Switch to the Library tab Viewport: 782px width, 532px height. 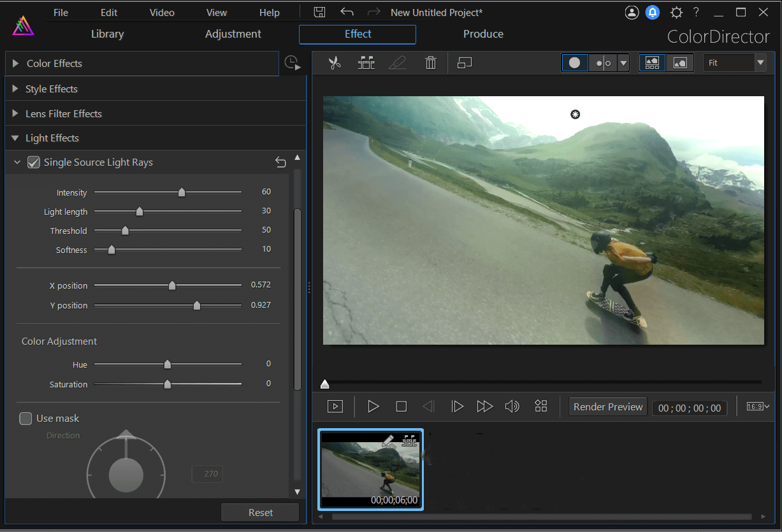[107, 34]
